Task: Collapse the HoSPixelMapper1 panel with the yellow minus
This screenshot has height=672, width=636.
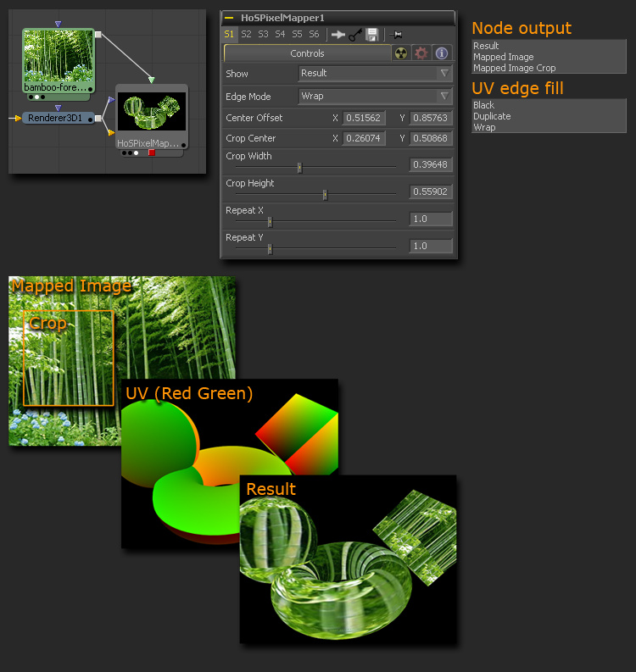Action: tap(229, 18)
